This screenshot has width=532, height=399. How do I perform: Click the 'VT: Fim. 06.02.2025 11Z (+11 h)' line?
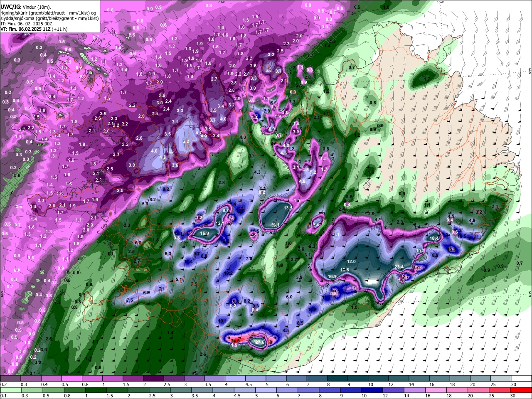pos(34,29)
